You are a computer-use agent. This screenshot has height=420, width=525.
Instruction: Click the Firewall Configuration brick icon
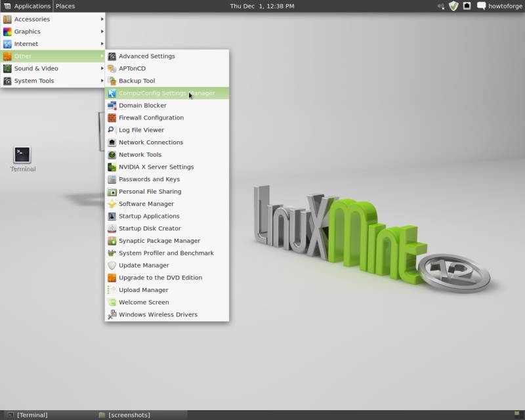pos(112,118)
